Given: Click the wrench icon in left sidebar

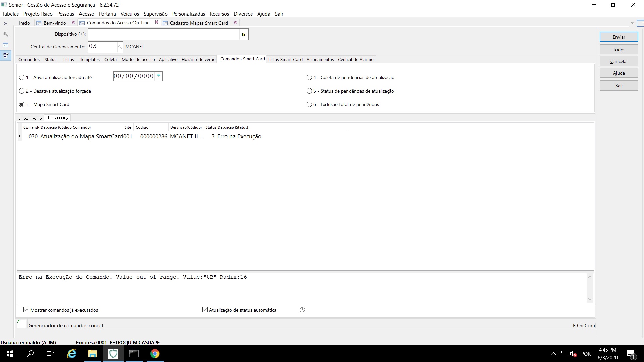Looking at the screenshot, I should tap(6, 34).
